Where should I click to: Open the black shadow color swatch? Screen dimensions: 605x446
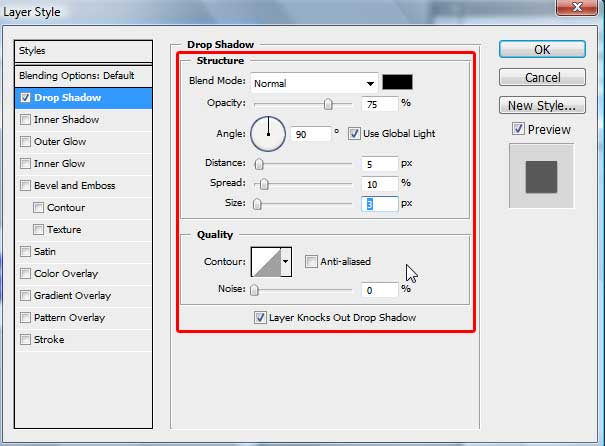pos(397,82)
